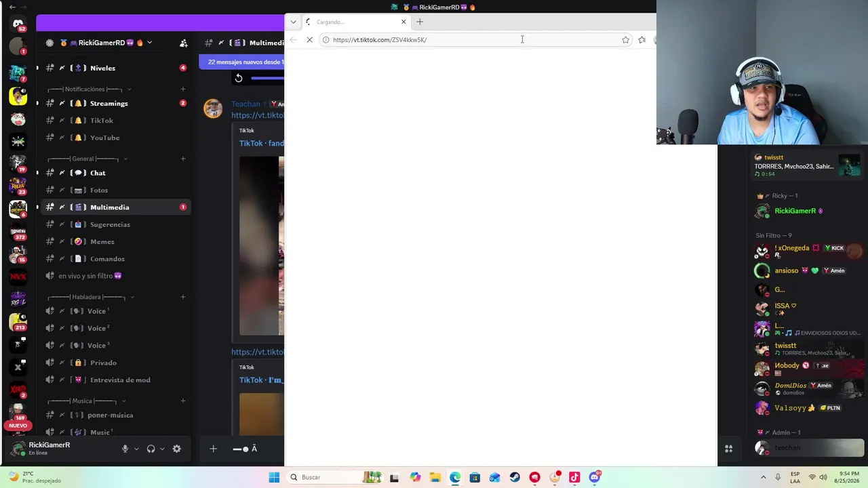Open File Explorer from the taskbar
868x488 pixels.
click(435, 477)
